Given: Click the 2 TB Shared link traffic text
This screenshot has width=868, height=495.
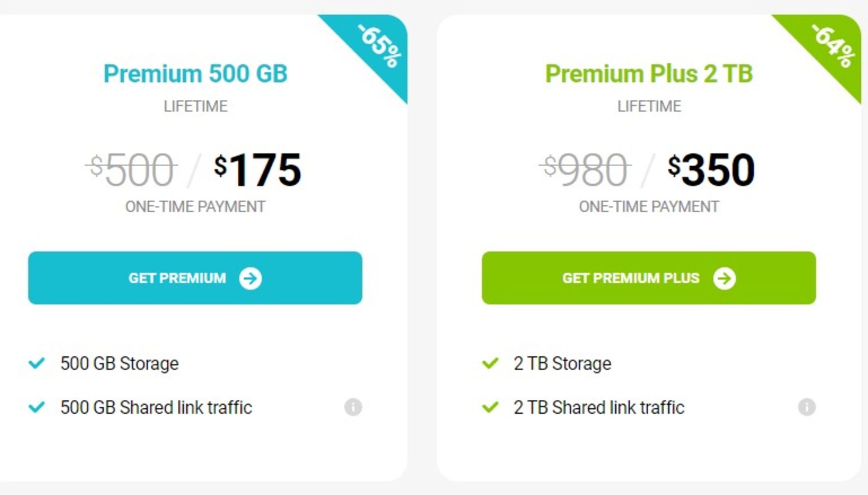Looking at the screenshot, I should pyautogui.click(x=599, y=407).
